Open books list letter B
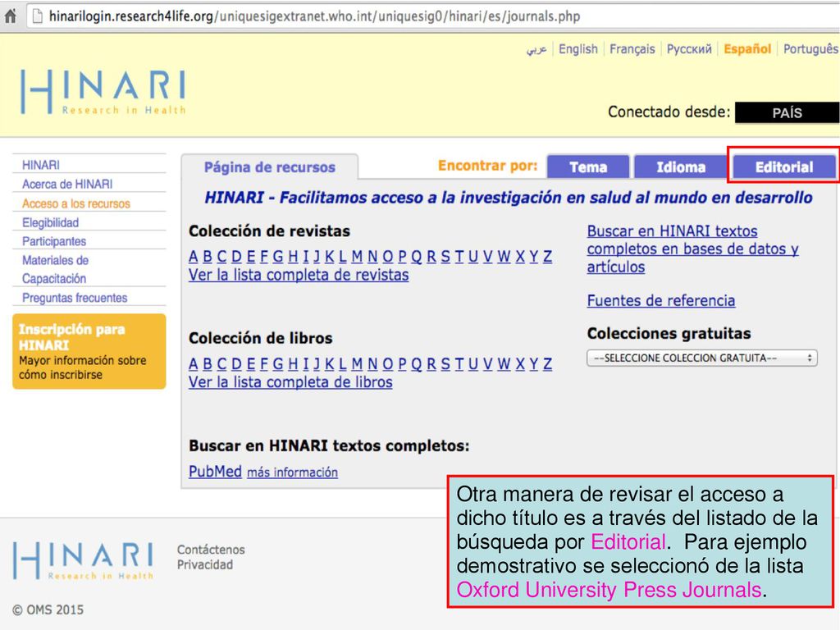 208,364
